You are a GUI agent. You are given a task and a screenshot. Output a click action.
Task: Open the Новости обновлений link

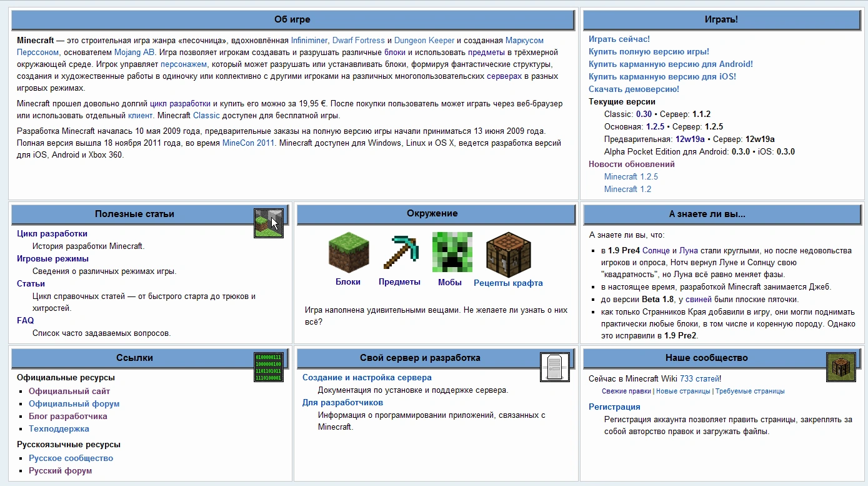[632, 165]
